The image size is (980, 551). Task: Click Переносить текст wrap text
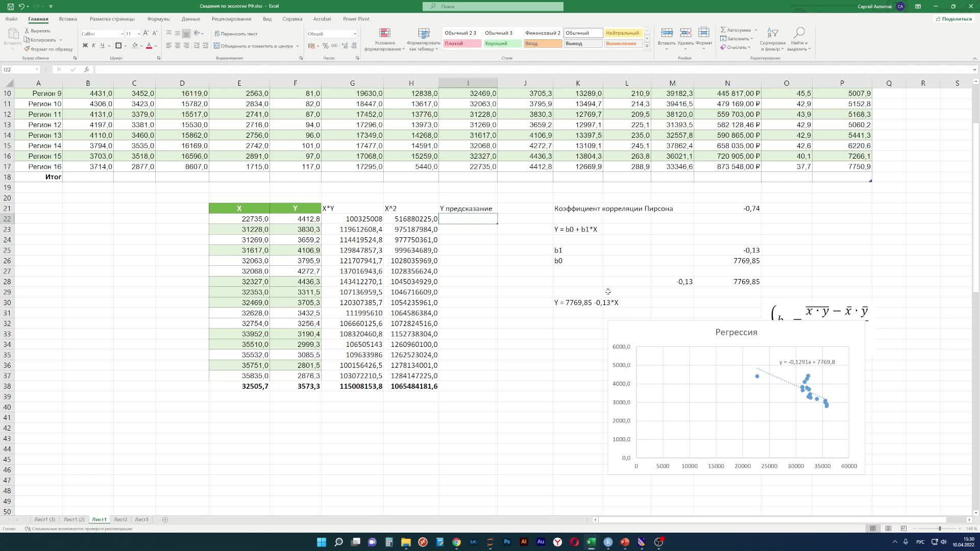click(x=236, y=34)
